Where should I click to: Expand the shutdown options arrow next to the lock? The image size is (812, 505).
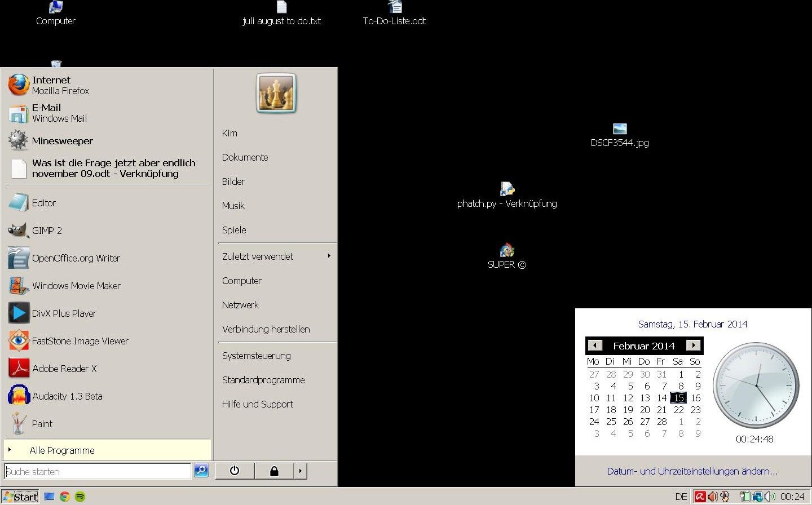301,471
